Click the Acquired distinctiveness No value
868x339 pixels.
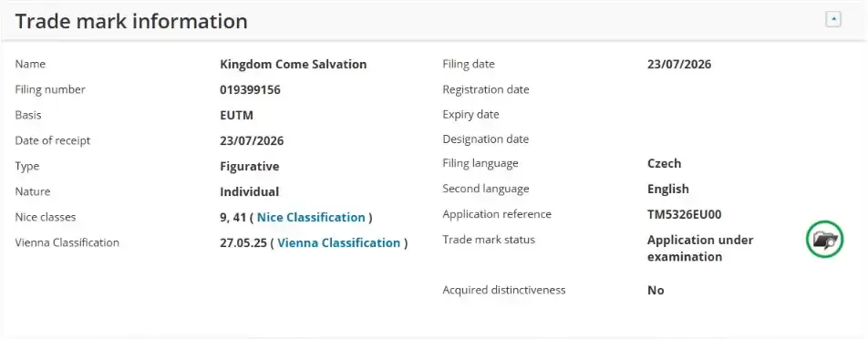coord(656,291)
